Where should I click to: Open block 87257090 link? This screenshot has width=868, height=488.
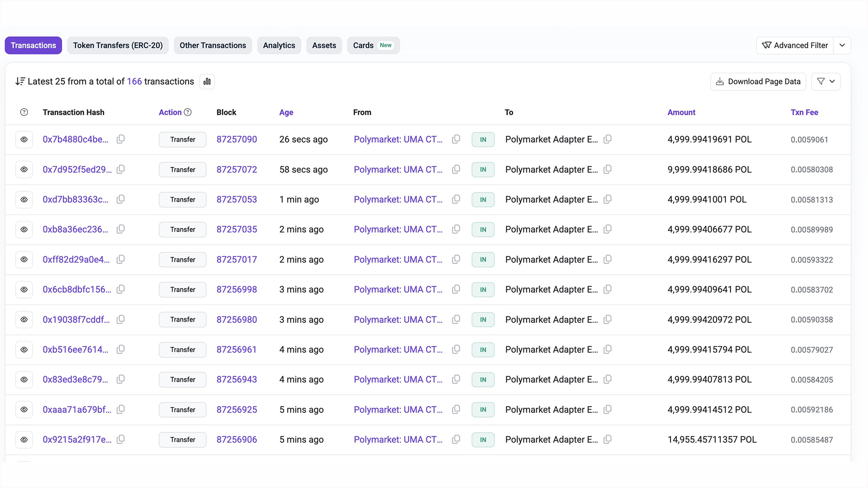237,140
